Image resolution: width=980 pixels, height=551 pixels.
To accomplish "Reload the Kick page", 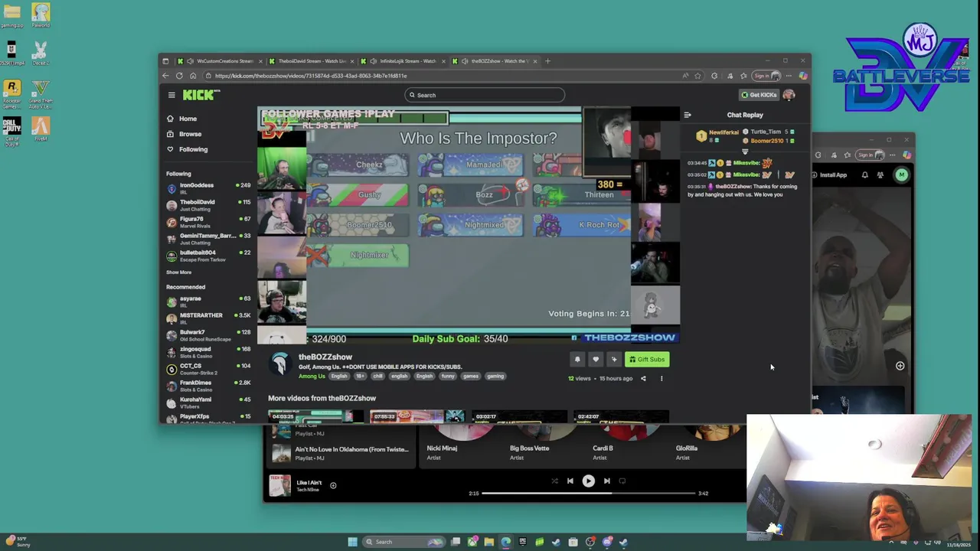I will coord(179,76).
